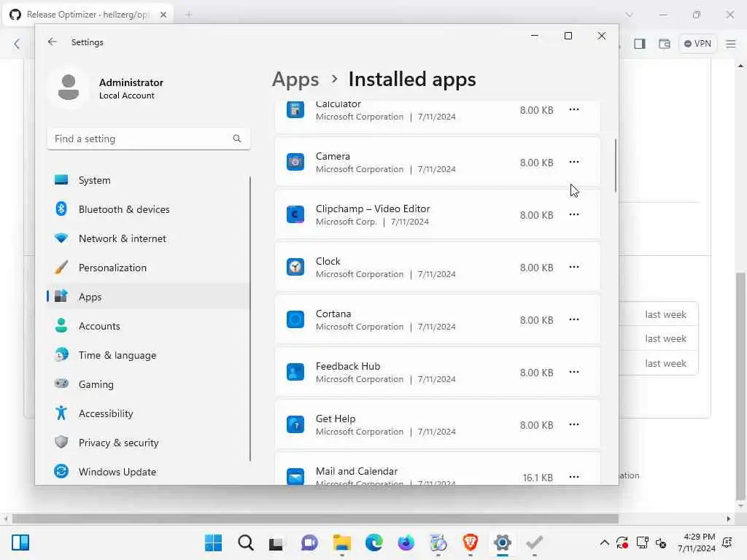747x560 pixels.
Task: Go to Gaming settings
Action: pos(148,384)
